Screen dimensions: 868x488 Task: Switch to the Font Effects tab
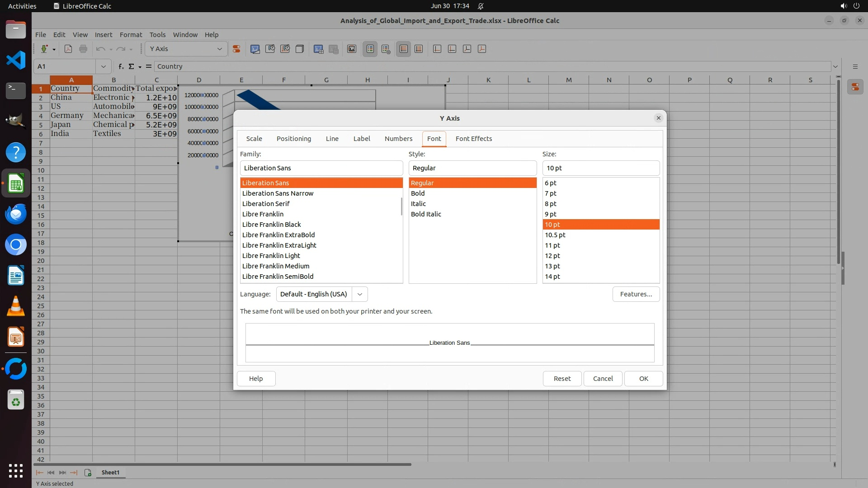point(473,139)
